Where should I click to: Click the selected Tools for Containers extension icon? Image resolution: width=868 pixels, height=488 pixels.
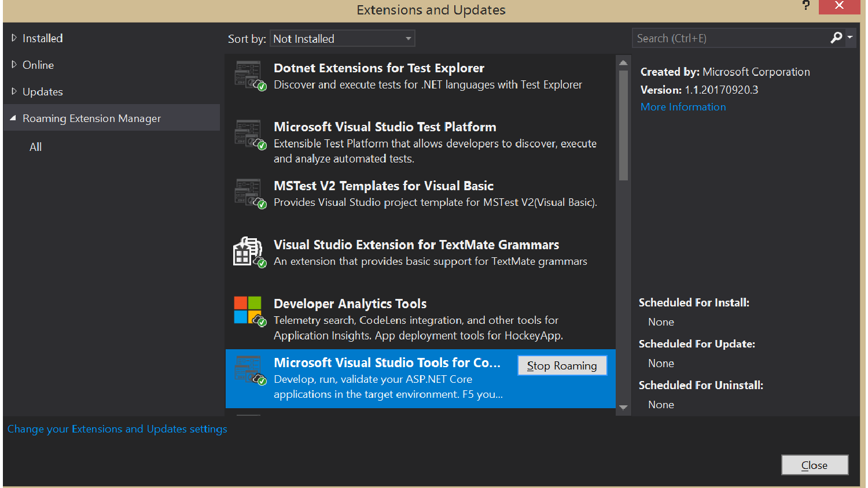[250, 371]
